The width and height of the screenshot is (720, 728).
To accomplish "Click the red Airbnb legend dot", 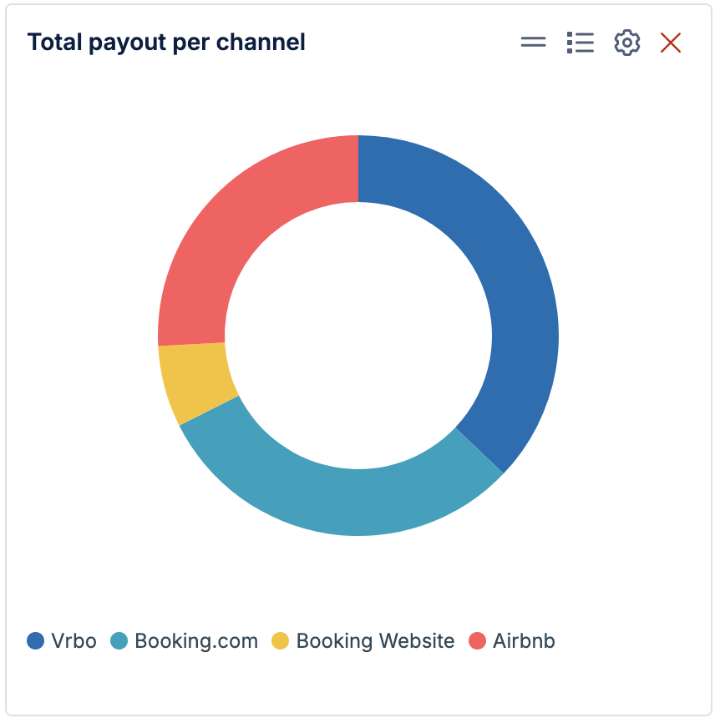I will pyautogui.click(x=477, y=640).
